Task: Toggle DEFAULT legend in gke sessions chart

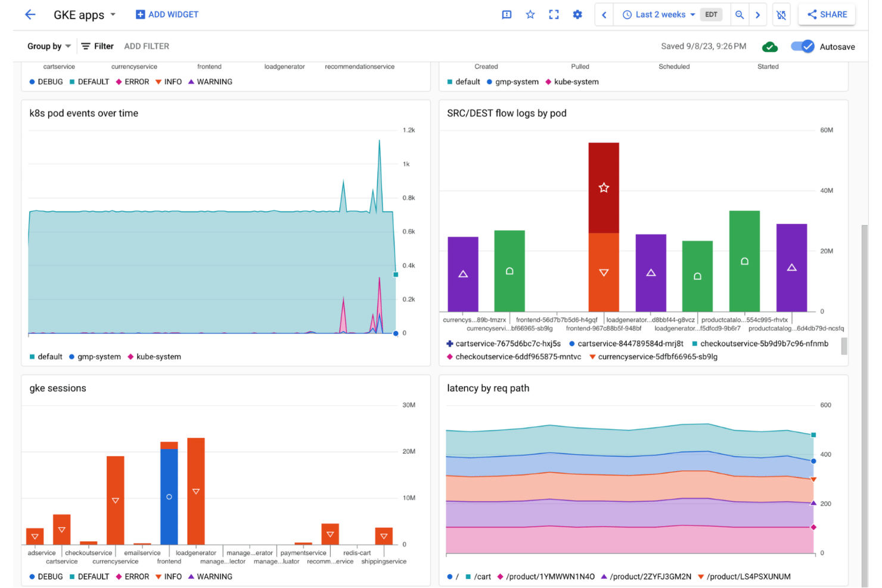Action: [89, 577]
